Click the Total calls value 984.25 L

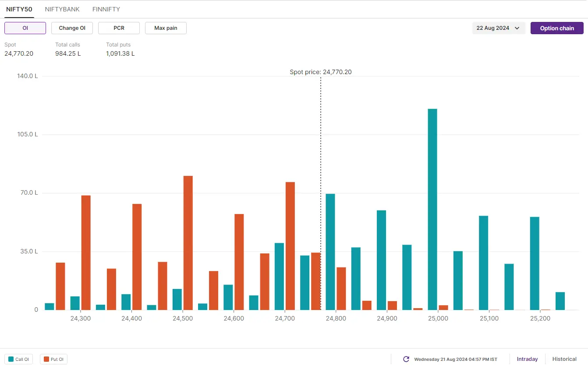(x=68, y=53)
